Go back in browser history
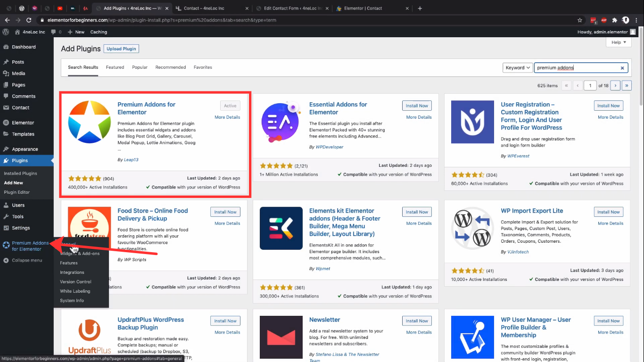Viewport: 644px width, 362px height. [7, 20]
